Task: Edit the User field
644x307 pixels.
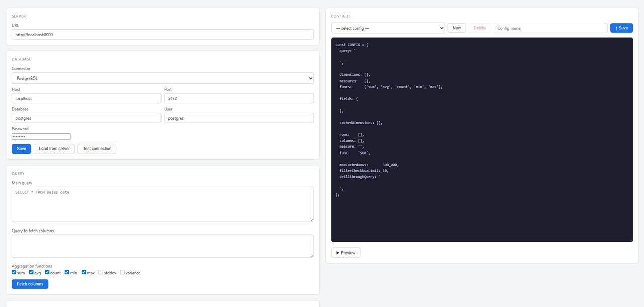Action: coord(239,118)
